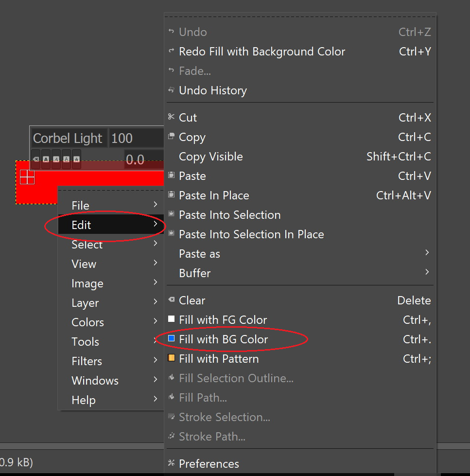Choose Copy Visible from the Edit menu
The image size is (470, 476).
(x=211, y=157)
